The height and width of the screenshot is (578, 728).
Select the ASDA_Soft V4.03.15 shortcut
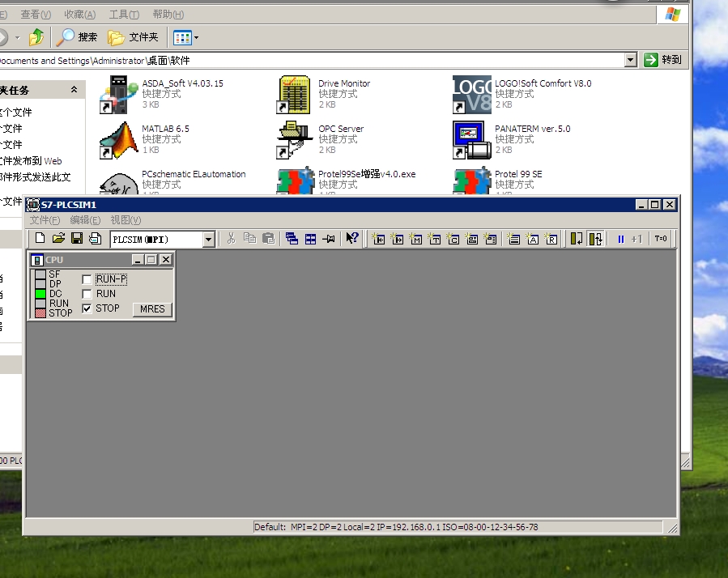pyautogui.click(x=162, y=94)
